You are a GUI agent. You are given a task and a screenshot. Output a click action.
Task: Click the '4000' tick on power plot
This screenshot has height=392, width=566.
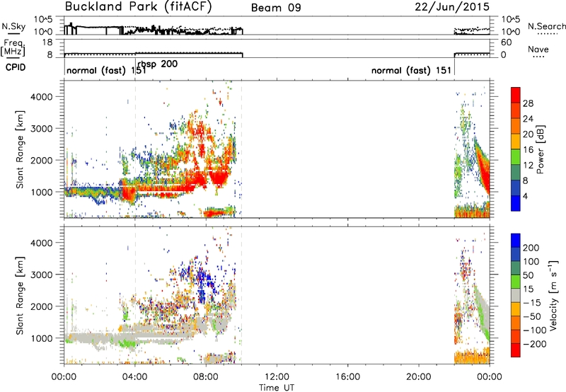(x=41, y=97)
